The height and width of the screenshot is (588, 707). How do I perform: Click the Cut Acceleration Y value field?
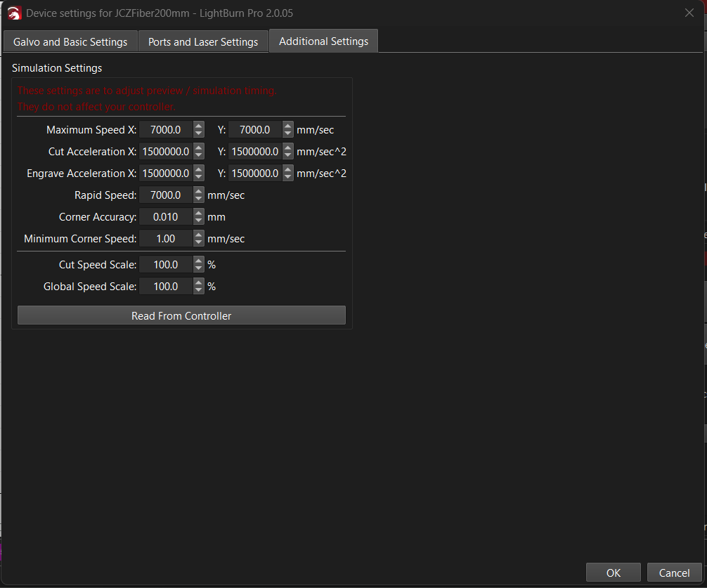pyautogui.click(x=254, y=152)
